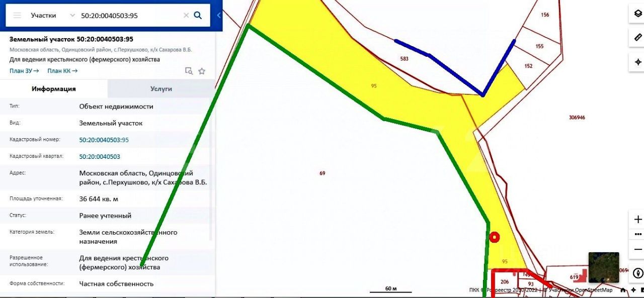Click the 'Земельный участок 50:20:0040503:95' heading
644x298 pixels.
click(x=71, y=39)
